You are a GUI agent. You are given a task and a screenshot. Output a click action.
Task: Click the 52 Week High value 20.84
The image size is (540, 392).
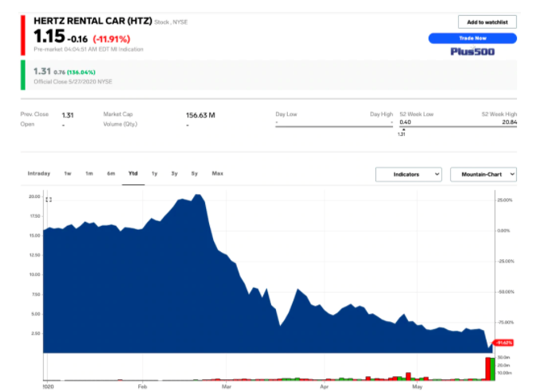tap(509, 122)
